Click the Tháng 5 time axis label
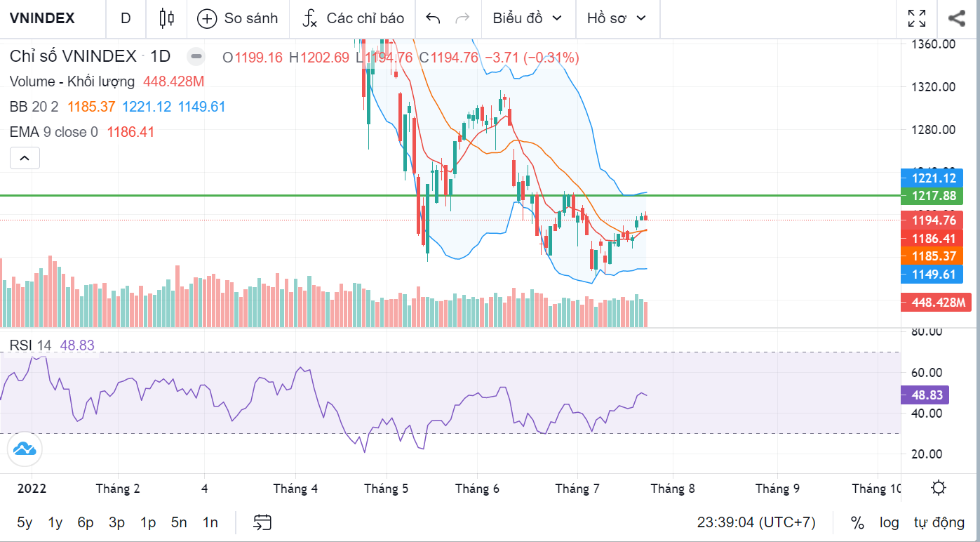The width and height of the screenshot is (980, 542). point(386,488)
